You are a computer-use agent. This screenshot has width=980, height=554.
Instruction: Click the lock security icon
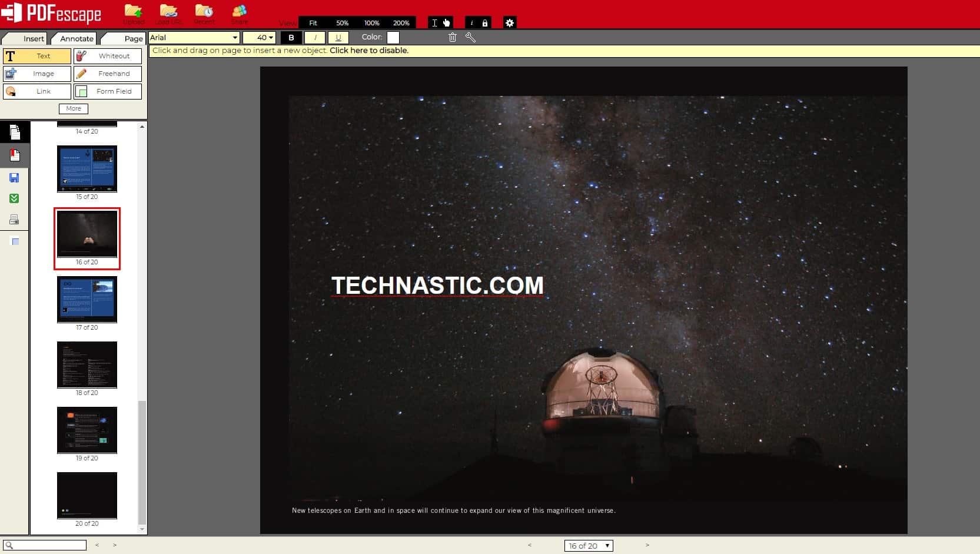[485, 23]
